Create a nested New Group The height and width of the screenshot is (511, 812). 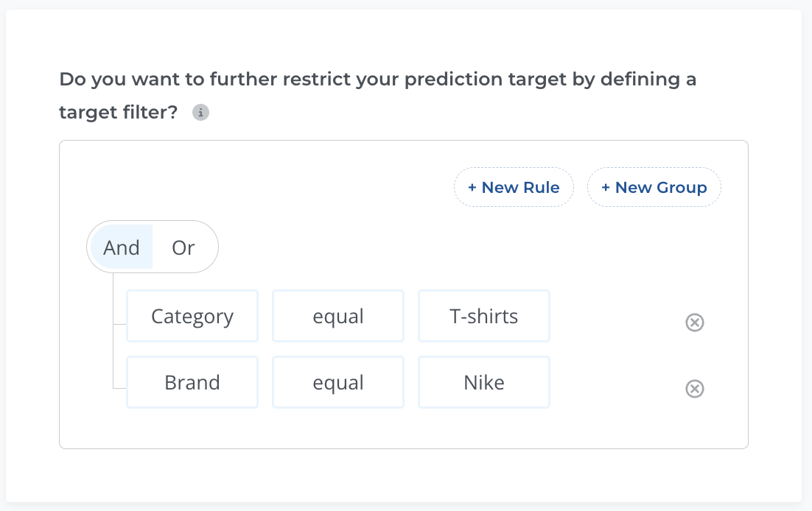tap(654, 187)
